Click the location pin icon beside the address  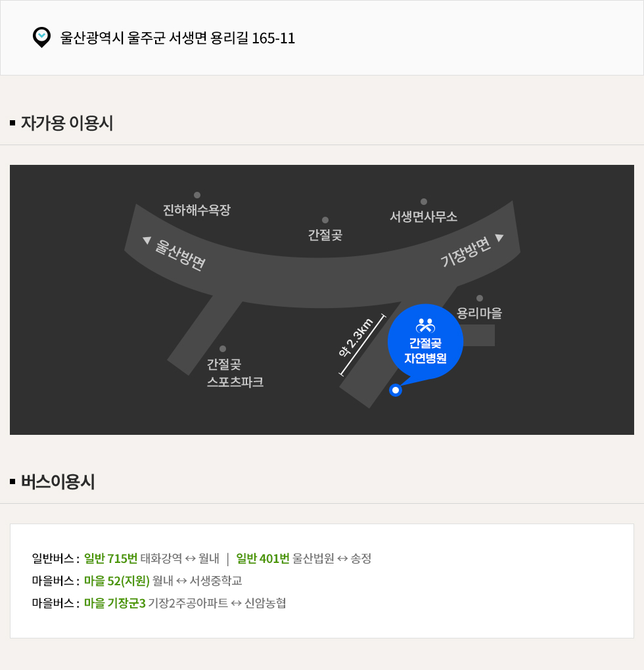pos(41,37)
